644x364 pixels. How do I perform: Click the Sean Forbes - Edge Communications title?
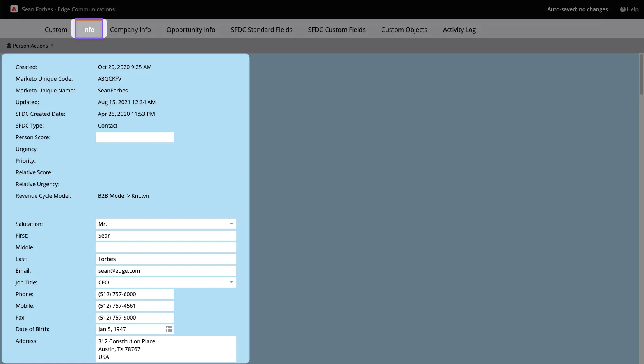68,9
